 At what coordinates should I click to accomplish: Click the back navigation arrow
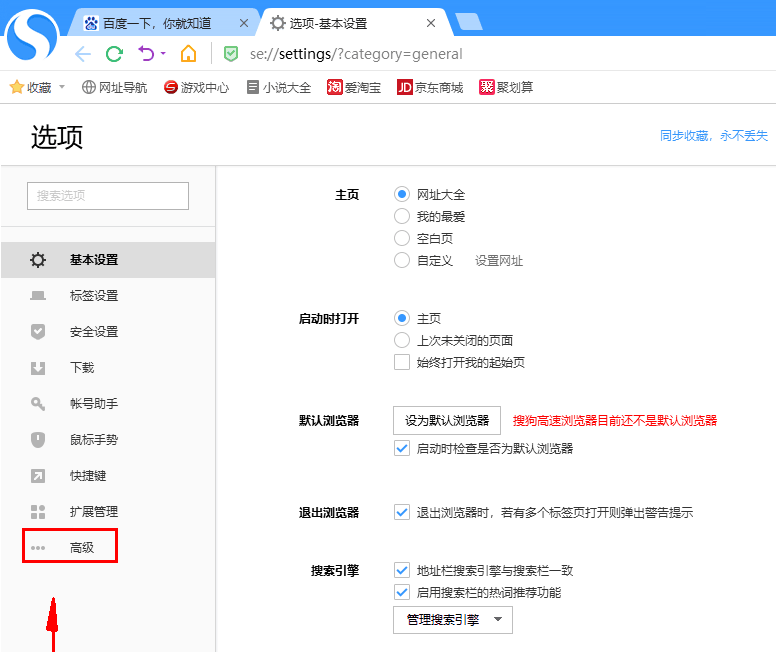pyautogui.click(x=83, y=54)
